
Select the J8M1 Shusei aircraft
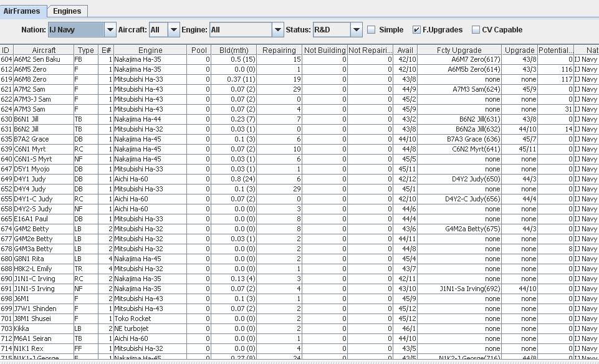pos(44,318)
